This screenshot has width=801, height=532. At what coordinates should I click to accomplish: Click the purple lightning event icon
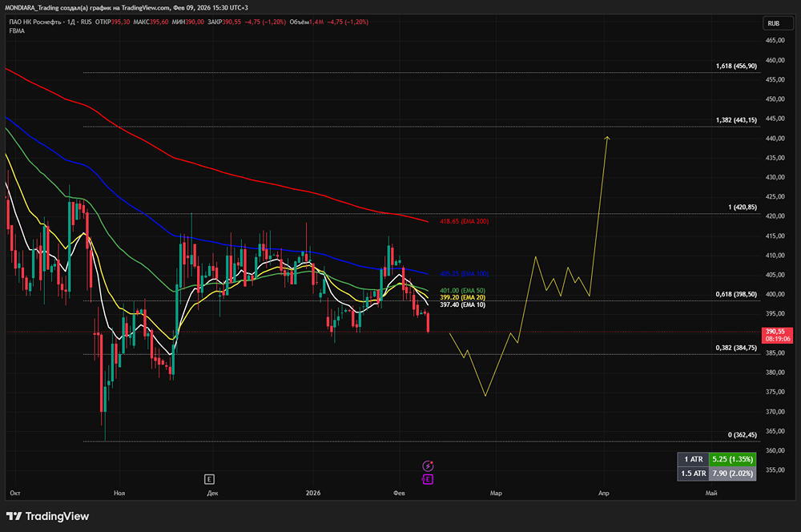428,465
